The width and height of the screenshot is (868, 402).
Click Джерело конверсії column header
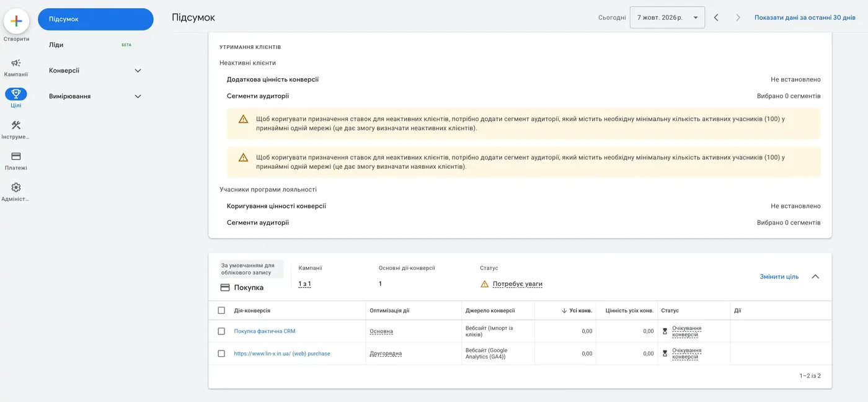[x=490, y=311]
